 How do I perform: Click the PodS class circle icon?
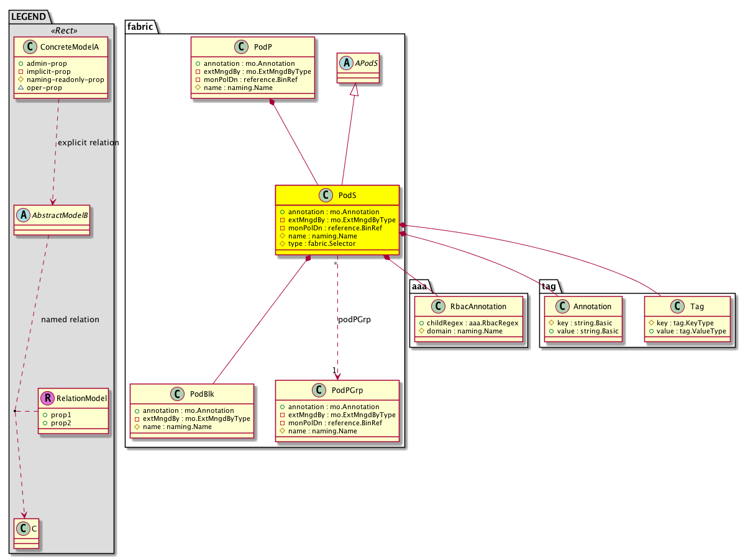click(325, 196)
